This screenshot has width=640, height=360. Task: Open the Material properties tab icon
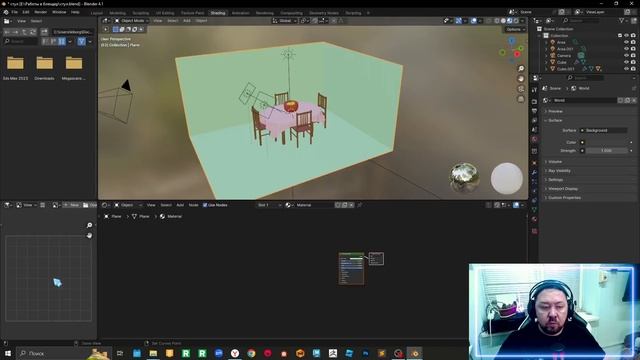click(534, 220)
